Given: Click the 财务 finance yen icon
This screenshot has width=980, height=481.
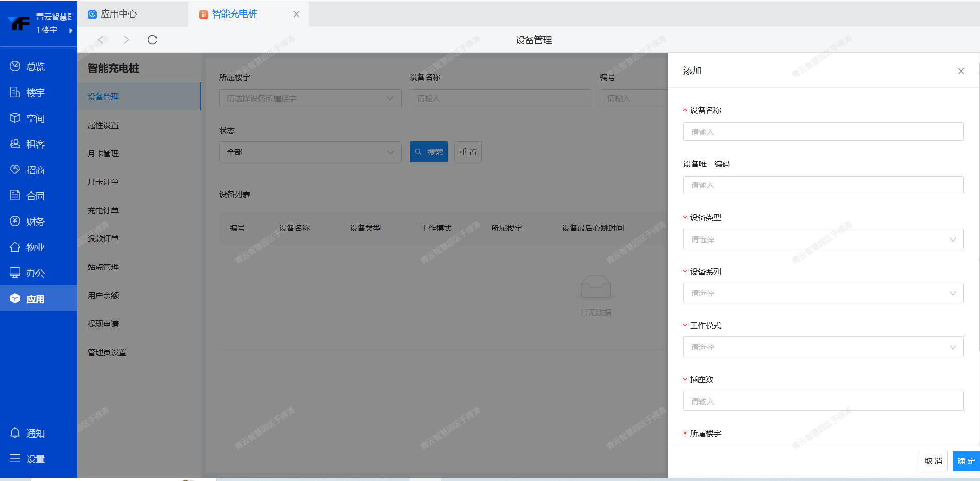Looking at the screenshot, I should coord(15,221).
